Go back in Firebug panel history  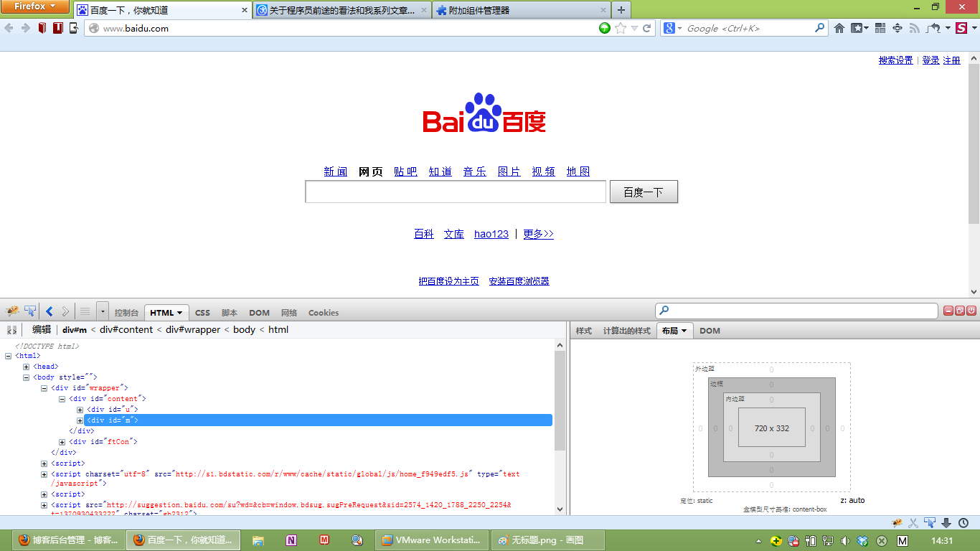pyautogui.click(x=50, y=311)
